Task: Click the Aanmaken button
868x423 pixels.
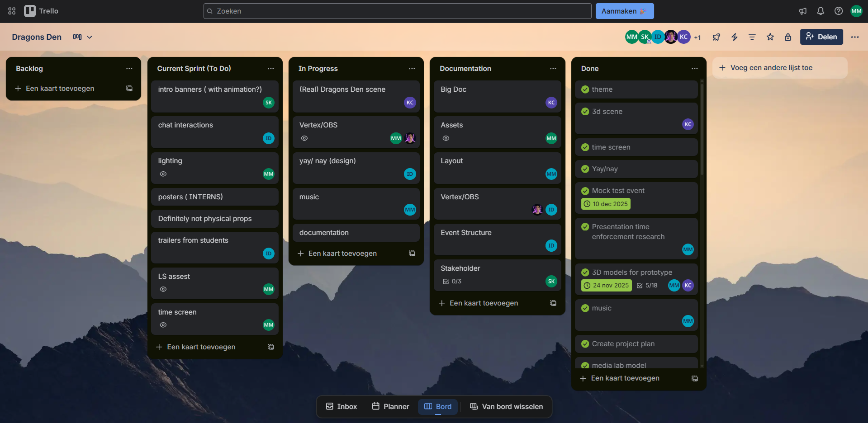Action: point(625,11)
